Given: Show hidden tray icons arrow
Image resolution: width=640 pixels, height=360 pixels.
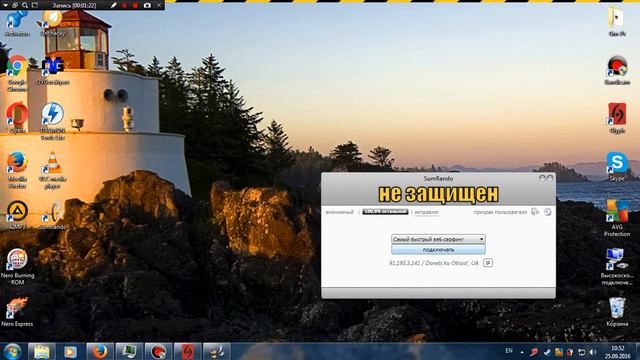Looking at the screenshot, I should coord(522,351).
